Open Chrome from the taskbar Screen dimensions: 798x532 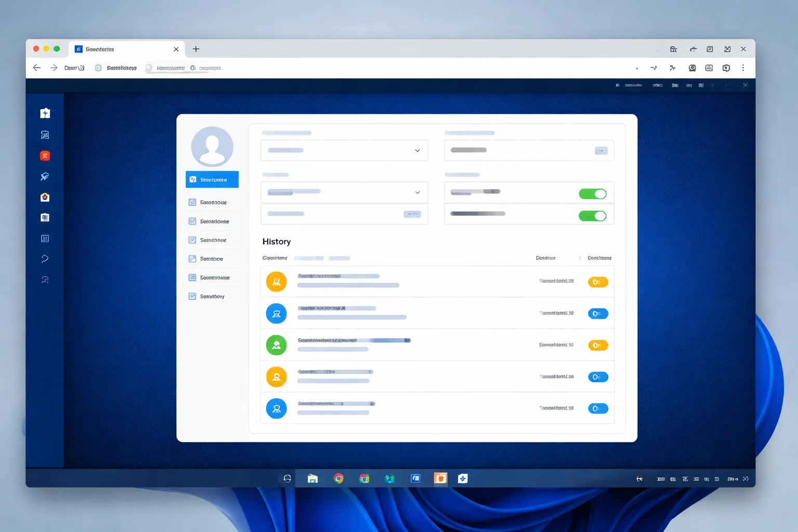pyautogui.click(x=339, y=478)
